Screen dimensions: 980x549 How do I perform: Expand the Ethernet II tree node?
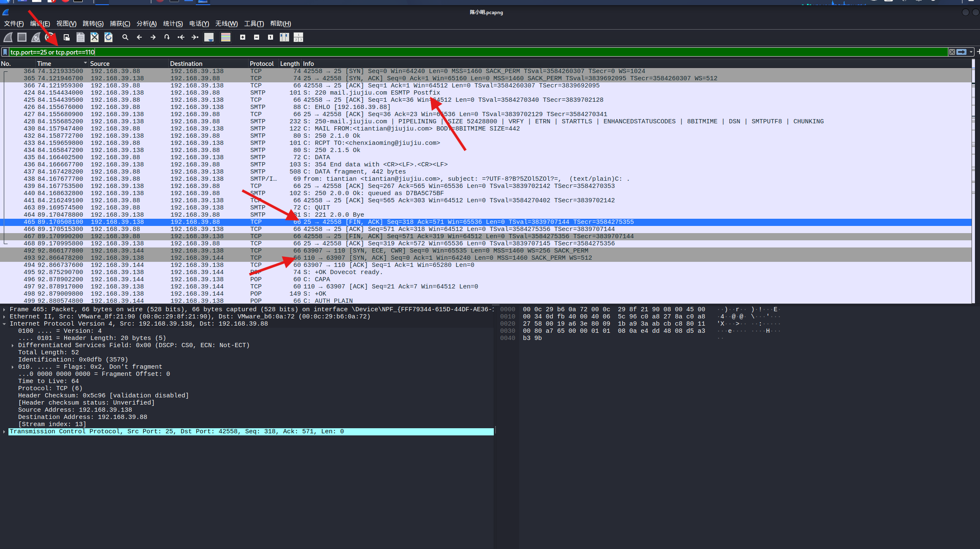(x=4, y=317)
